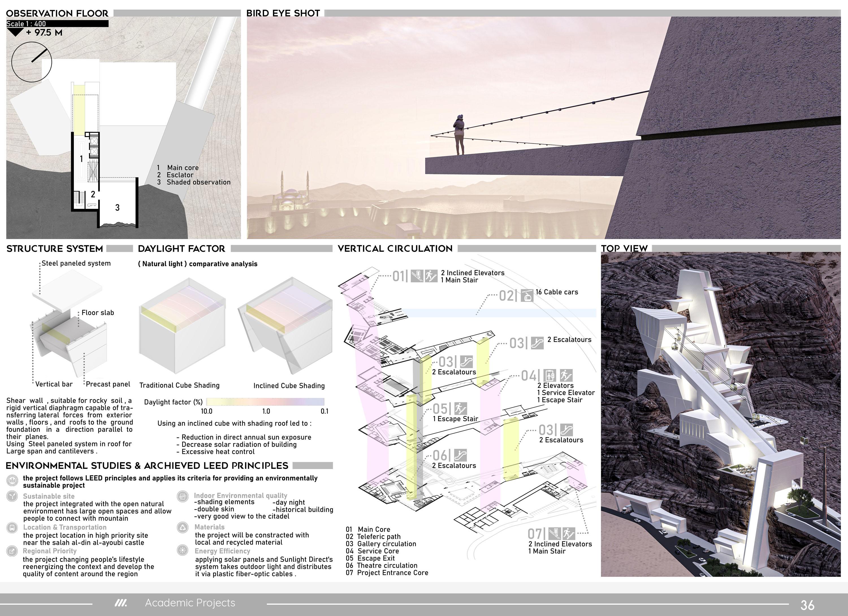
Task: Click the Location & Transportation bus icon
Action: (x=12, y=527)
